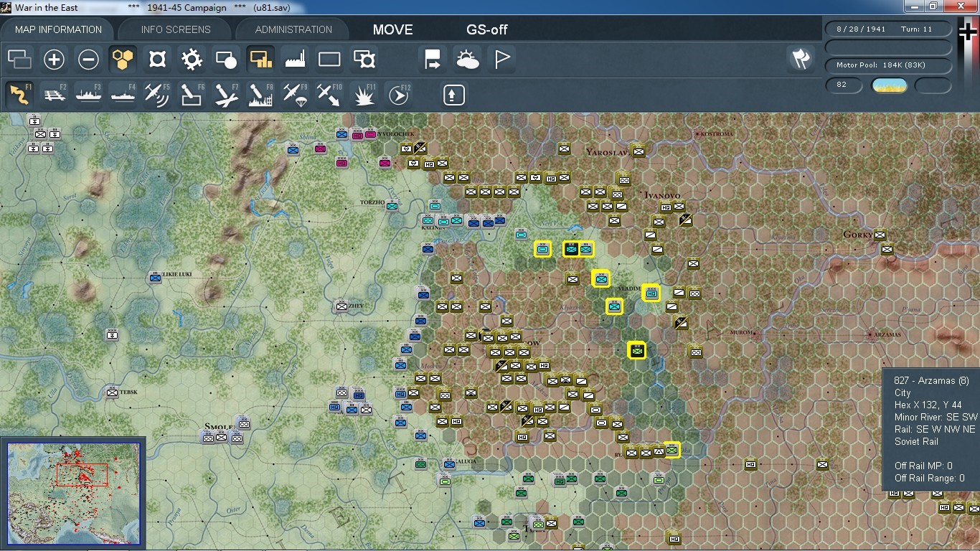Viewport: 980px width, 551px height.
Task: Click the value 82 indicator
Action: coord(844,85)
